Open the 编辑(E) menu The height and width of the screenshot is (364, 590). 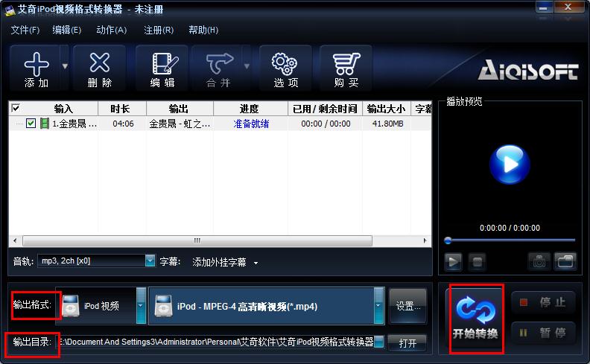tap(66, 30)
